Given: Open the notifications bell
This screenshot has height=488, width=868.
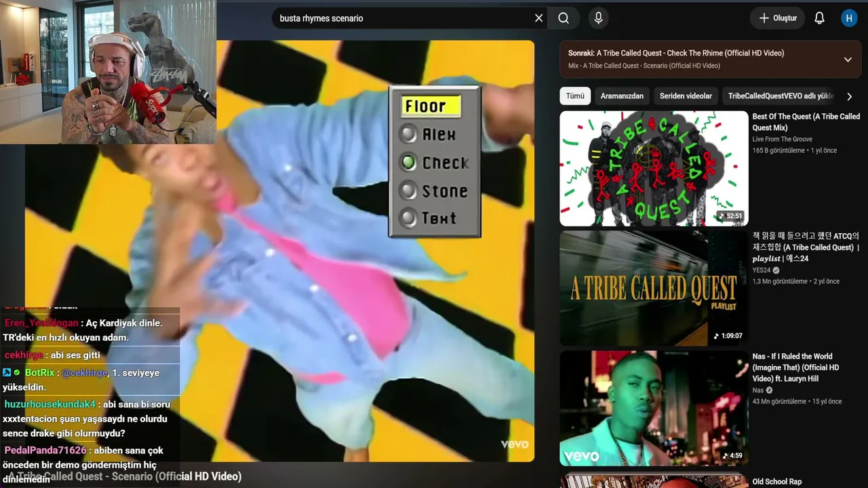Looking at the screenshot, I should (x=819, y=18).
